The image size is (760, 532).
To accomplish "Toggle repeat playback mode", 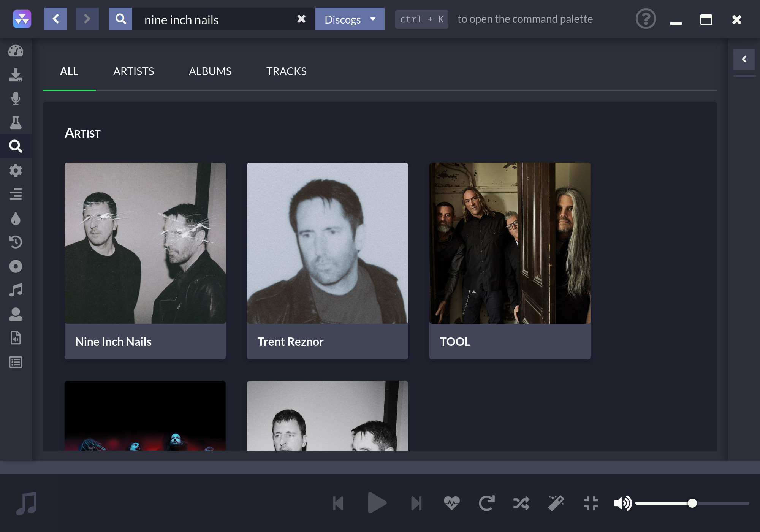I will tap(487, 503).
